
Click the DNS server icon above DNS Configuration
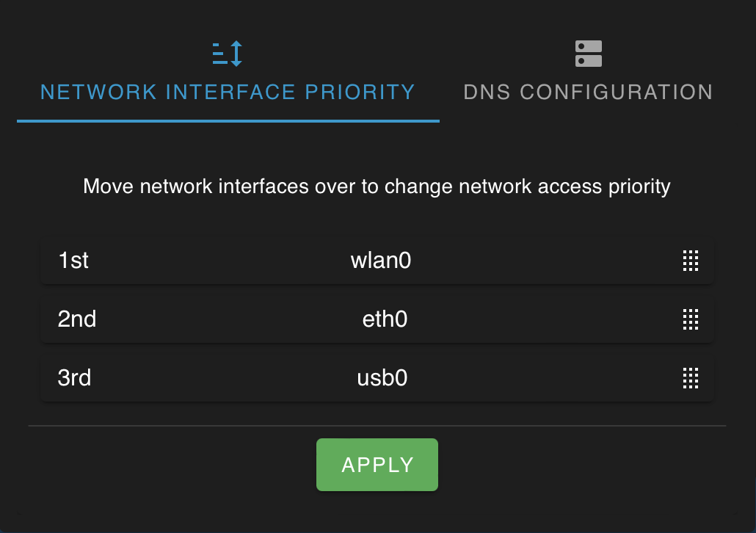point(588,52)
